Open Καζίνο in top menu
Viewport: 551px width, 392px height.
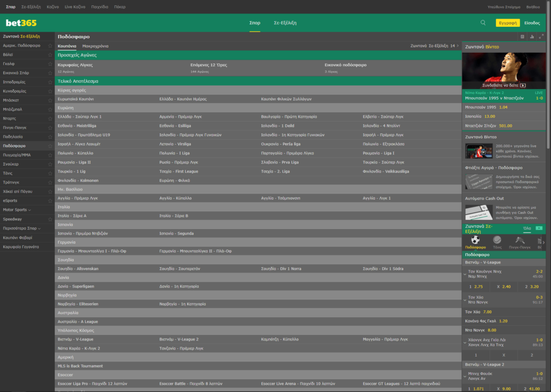[53, 6]
